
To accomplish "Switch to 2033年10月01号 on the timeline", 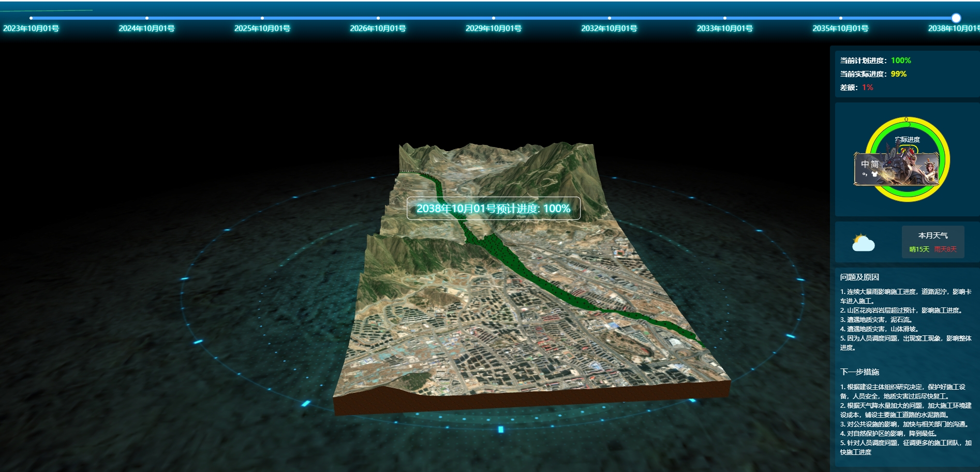I will click(x=725, y=18).
